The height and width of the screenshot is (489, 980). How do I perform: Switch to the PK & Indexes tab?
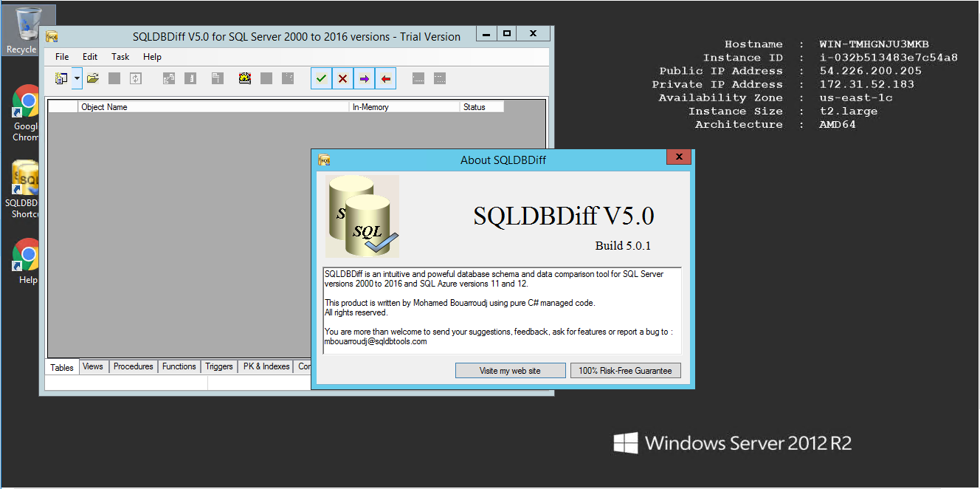(x=266, y=366)
